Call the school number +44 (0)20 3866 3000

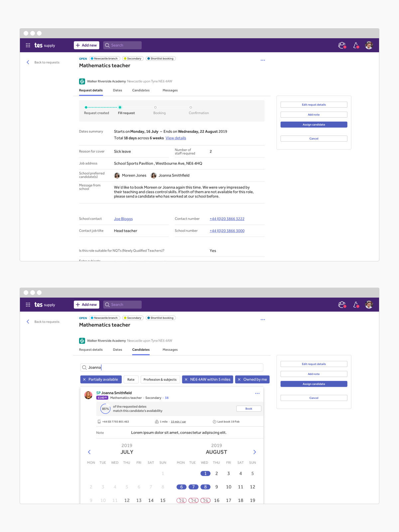[x=227, y=231]
